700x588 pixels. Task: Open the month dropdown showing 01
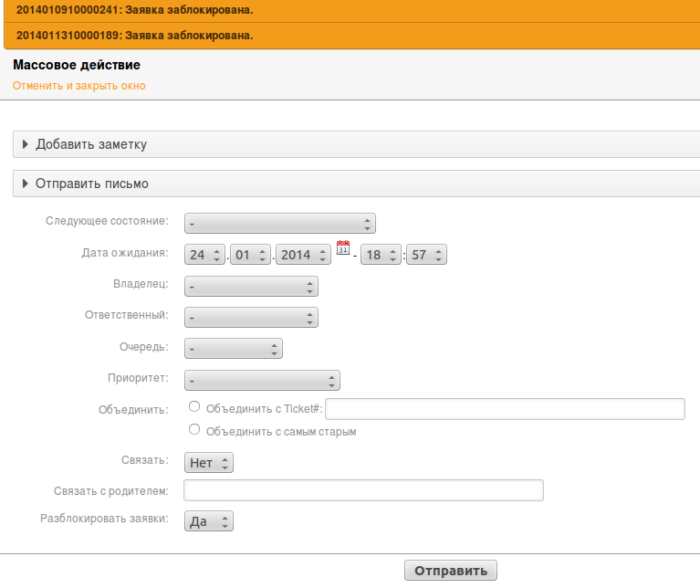pos(250,255)
